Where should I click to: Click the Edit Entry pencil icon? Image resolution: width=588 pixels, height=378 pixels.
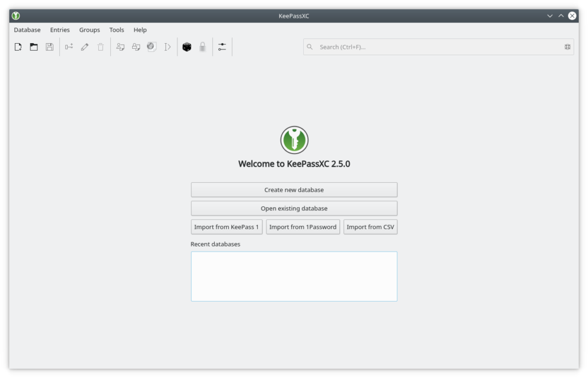click(85, 47)
